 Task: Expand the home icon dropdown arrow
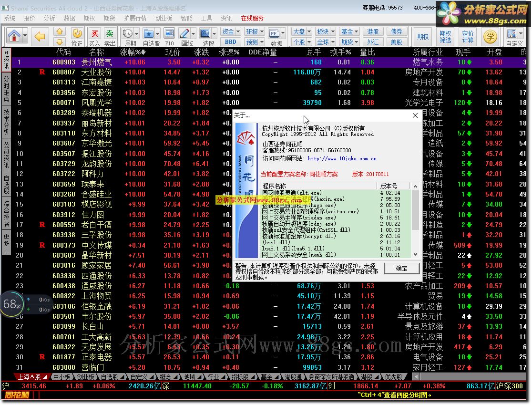point(25,36)
